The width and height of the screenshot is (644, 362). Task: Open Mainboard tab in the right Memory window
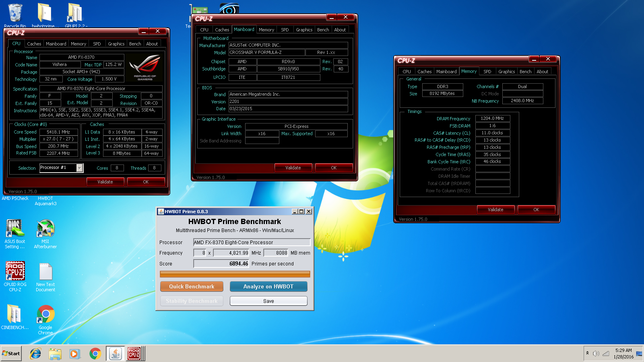(x=447, y=72)
